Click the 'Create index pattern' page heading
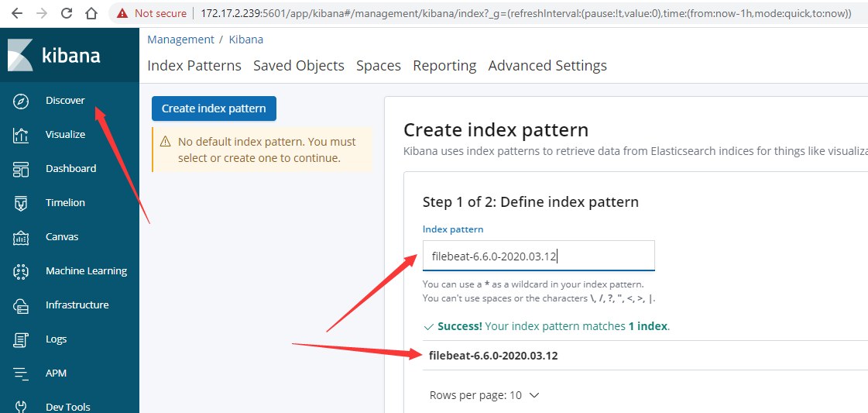This screenshot has height=413, width=868. [496, 130]
